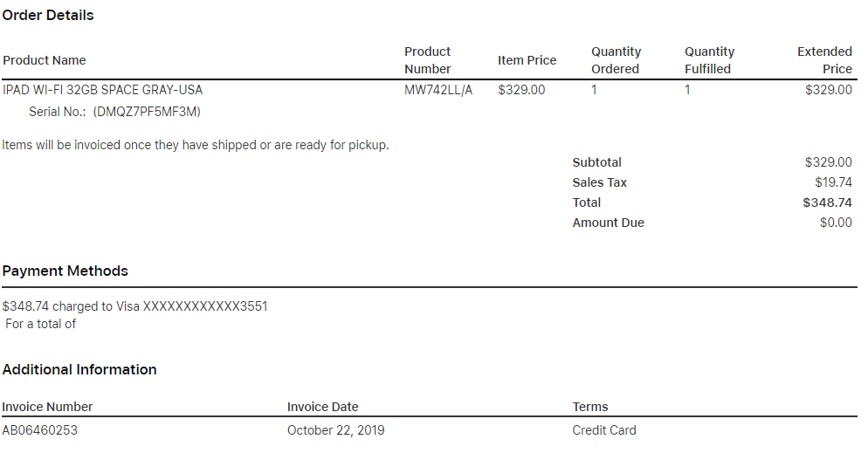
Task: Click the Visa charge line ending 3551
Action: tap(135, 306)
